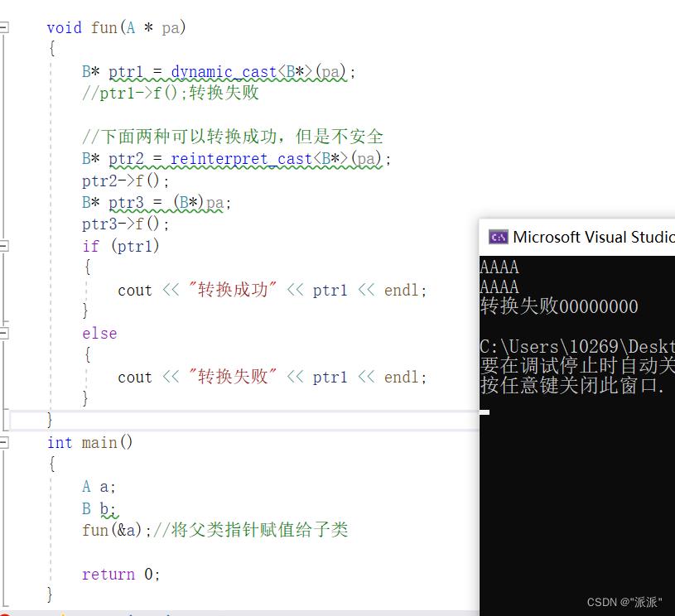Click the string literal "转换失败" in else block
Viewport: 675px width, 616px height.
pyautogui.click(x=233, y=377)
